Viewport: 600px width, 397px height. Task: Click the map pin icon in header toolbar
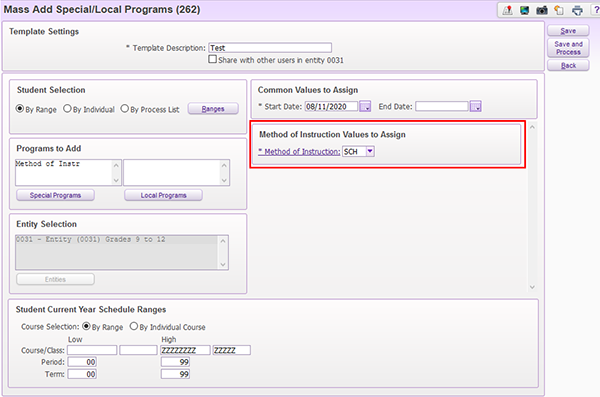507,10
